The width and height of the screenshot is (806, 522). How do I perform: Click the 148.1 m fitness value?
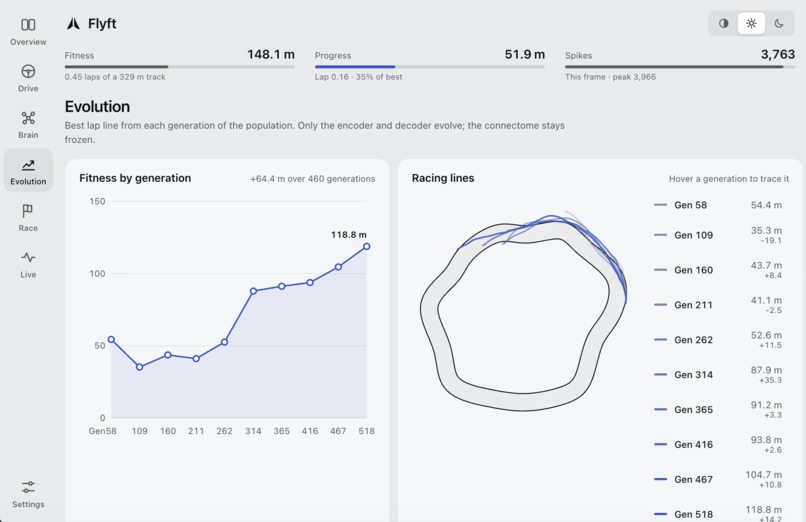[x=271, y=54]
